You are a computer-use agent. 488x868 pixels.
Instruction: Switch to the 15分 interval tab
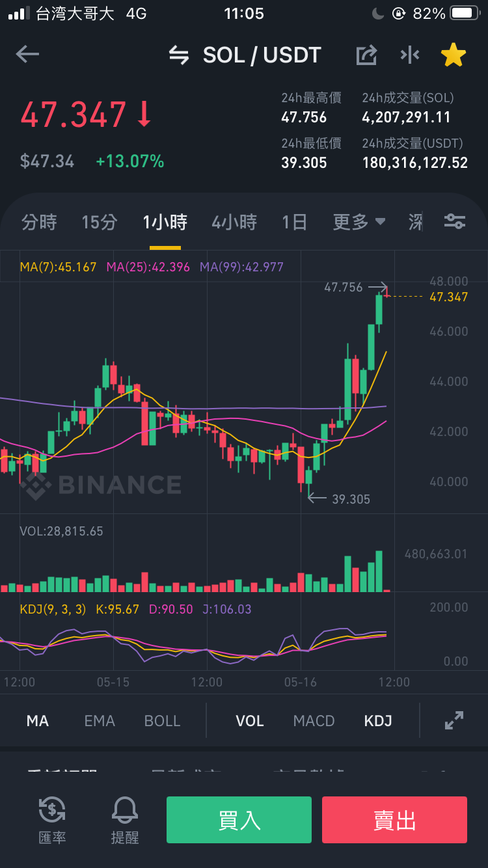point(100,223)
